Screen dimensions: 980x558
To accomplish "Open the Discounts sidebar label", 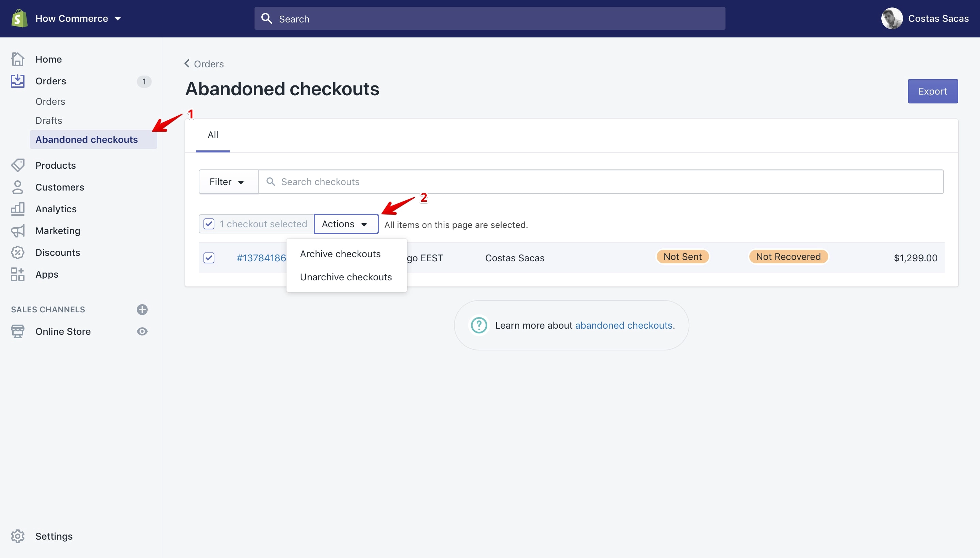I will coord(58,252).
